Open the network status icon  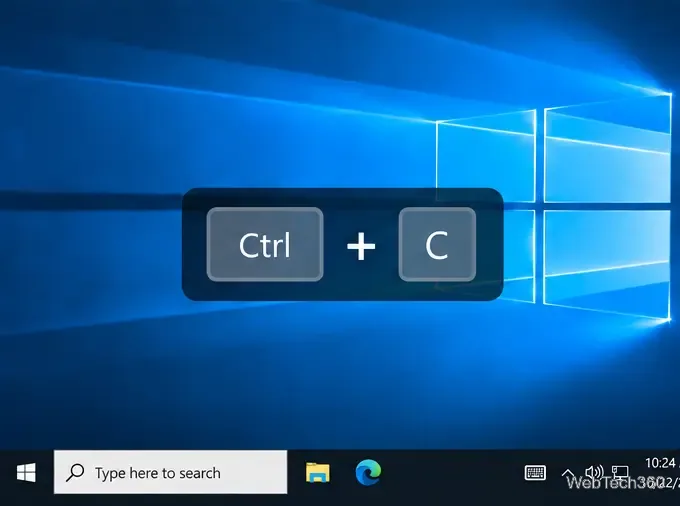coord(620,473)
